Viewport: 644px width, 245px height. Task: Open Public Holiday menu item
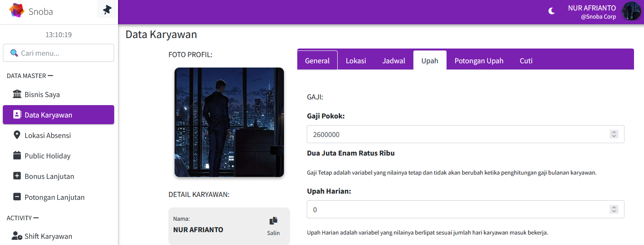point(59,156)
